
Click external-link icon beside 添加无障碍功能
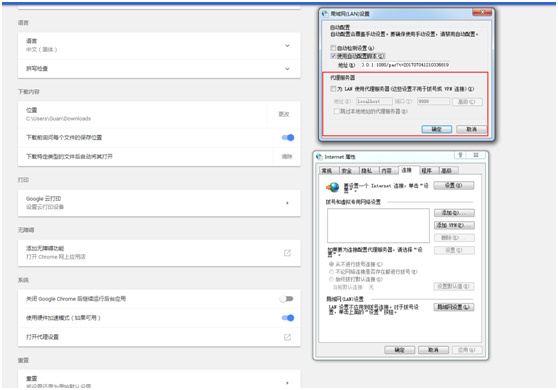point(287,253)
